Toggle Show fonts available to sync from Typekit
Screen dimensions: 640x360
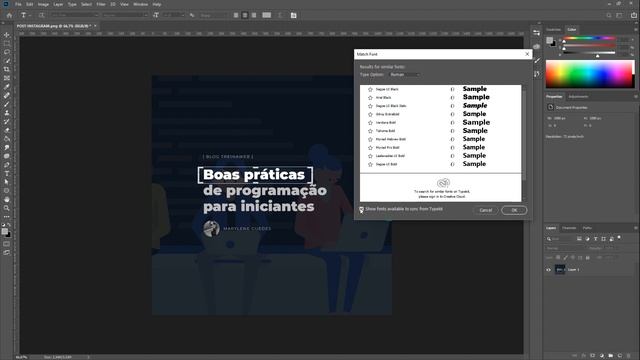pyautogui.click(x=361, y=209)
